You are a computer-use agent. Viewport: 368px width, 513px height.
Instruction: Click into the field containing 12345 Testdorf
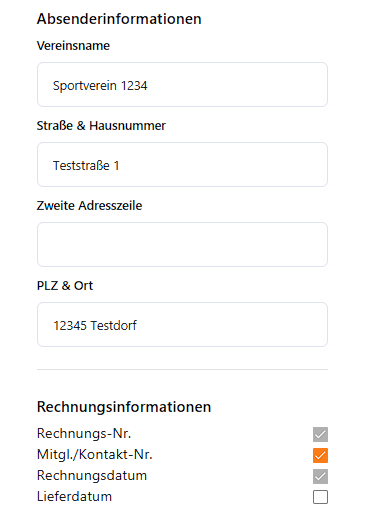coord(182,325)
